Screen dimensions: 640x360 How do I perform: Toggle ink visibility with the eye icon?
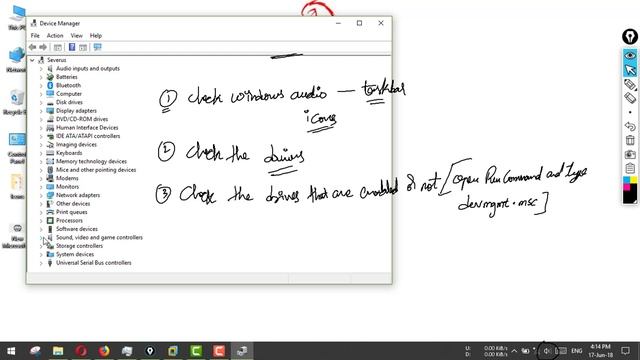point(630,56)
